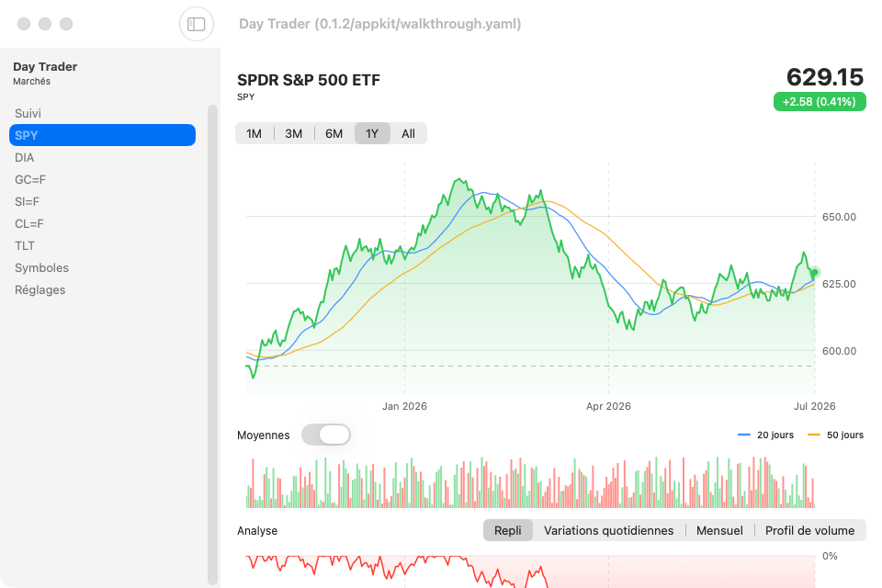Select TLT in the sidebar
This screenshot has height=588, width=882.
[102, 246]
